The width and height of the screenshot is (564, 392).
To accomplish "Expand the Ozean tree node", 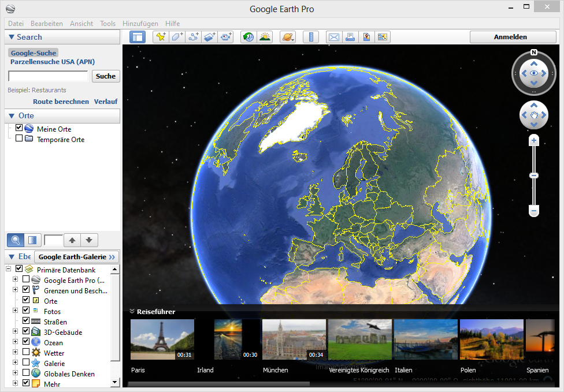I will click(15, 342).
